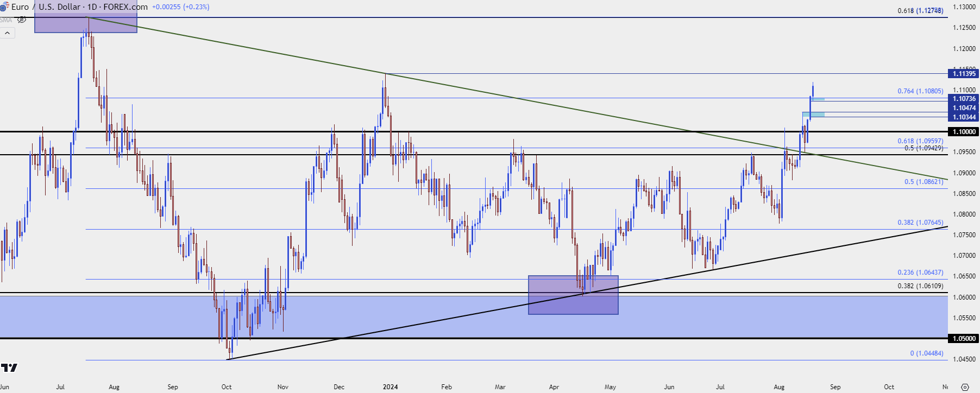The width and height of the screenshot is (980, 393).
Task: Click the 0.382 (1.07645) Fibonacci level label
Action: pos(920,223)
